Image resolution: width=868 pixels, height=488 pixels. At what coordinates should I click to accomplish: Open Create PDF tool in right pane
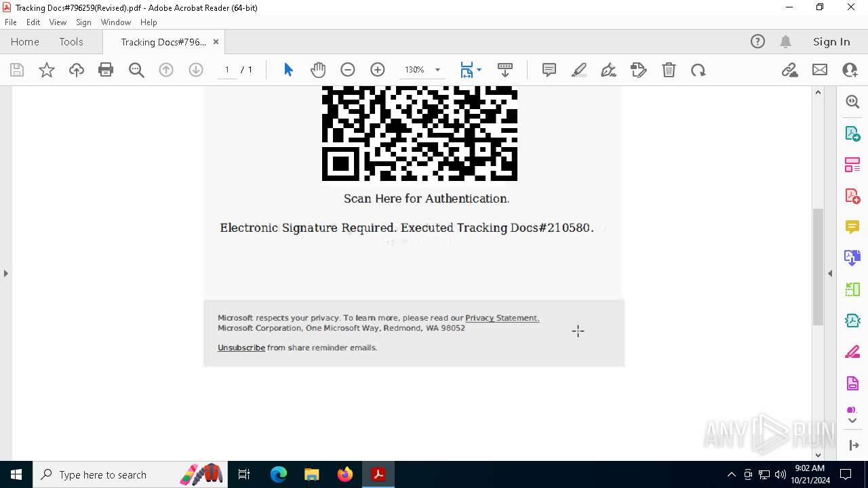click(852, 196)
